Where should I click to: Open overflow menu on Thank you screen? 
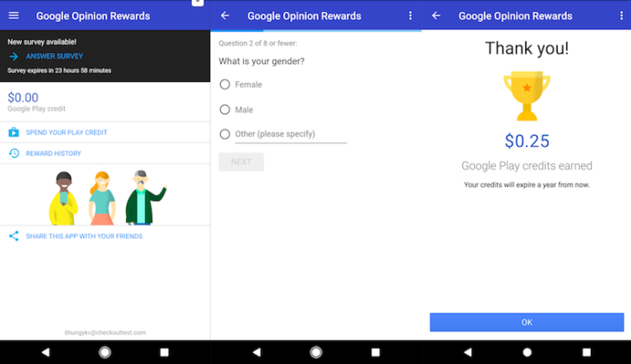pyautogui.click(x=622, y=15)
